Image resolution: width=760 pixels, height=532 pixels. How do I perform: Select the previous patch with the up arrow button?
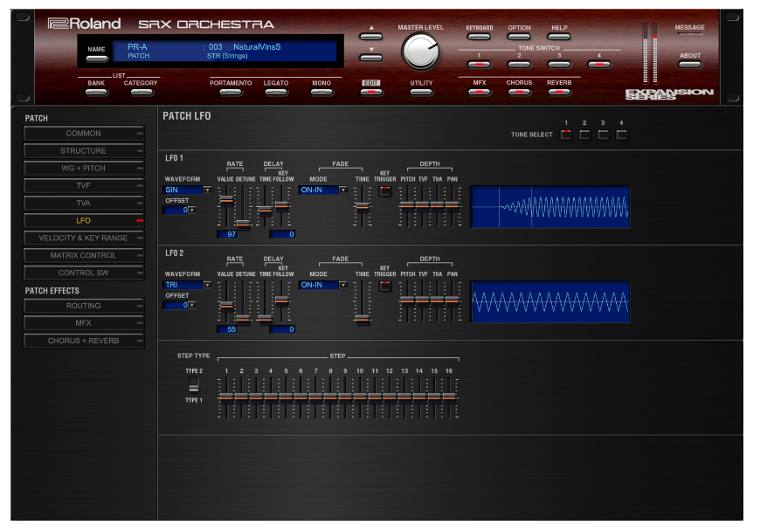tap(370, 37)
